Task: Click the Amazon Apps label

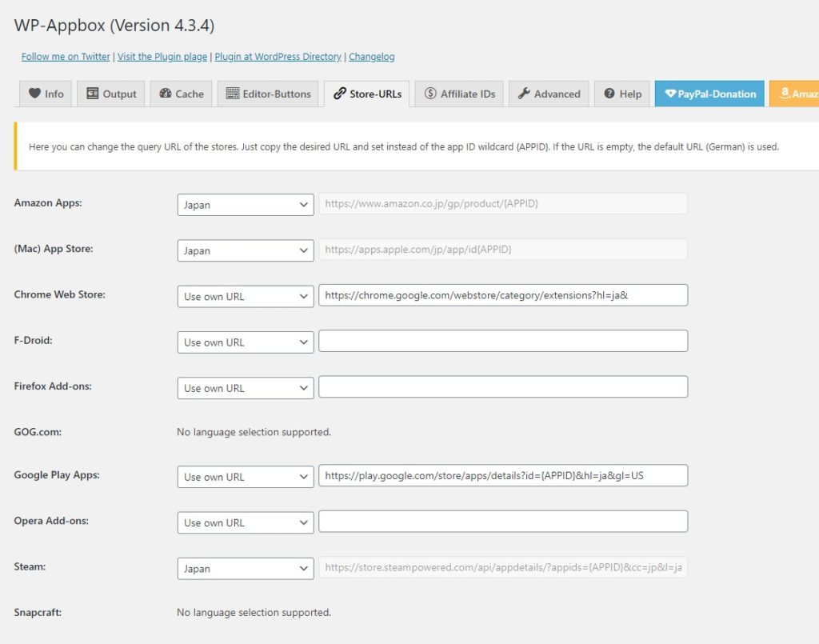Action: [x=48, y=202]
